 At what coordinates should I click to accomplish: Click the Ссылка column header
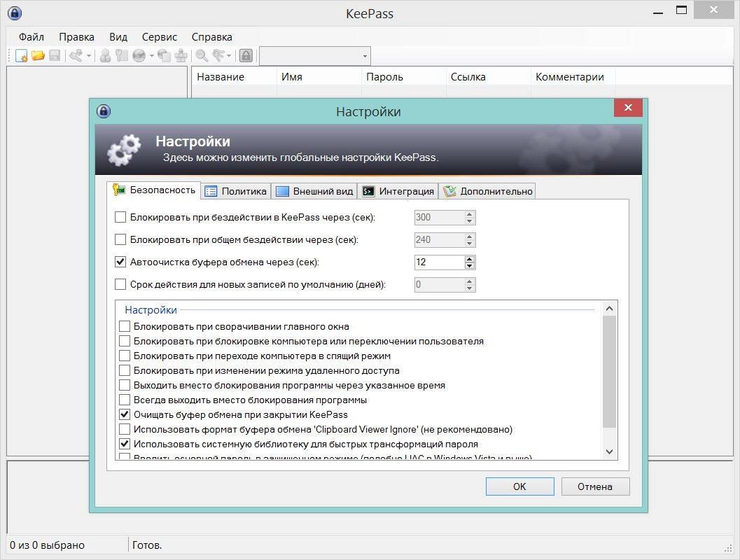pyautogui.click(x=488, y=77)
